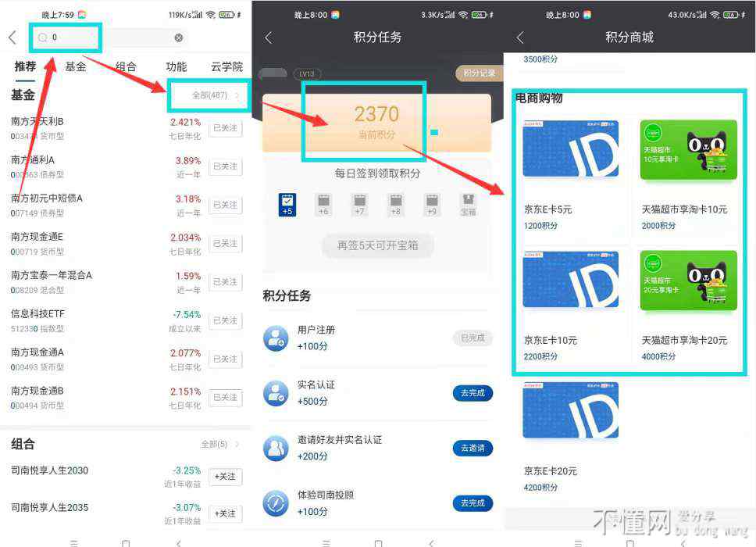Open the 积分记录 points history
756x547 pixels.
[x=479, y=73]
